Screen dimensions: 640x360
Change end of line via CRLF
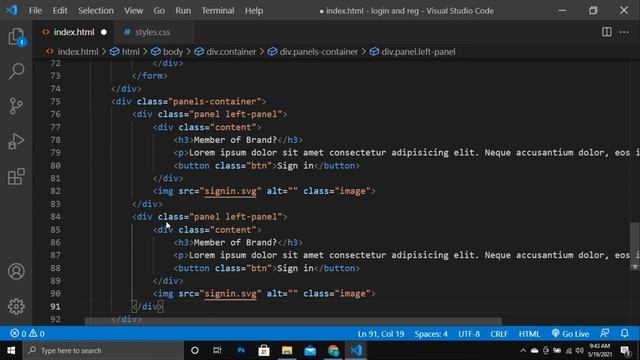499,333
